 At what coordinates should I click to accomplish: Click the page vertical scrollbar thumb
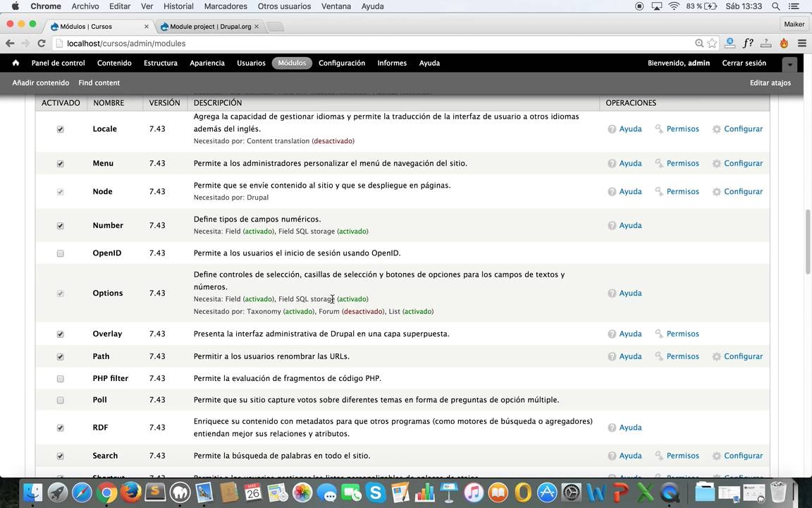[807, 241]
